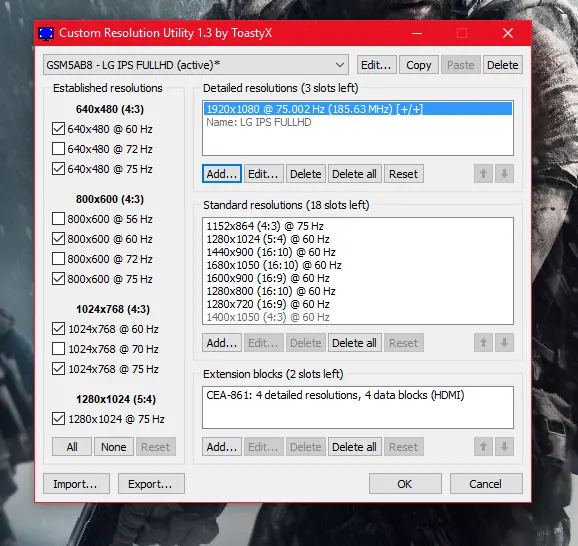This screenshot has height=546, width=578.
Task: Select 1920x1080 @ 75.002 Hz detailed resolution
Action: [x=358, y=109]
